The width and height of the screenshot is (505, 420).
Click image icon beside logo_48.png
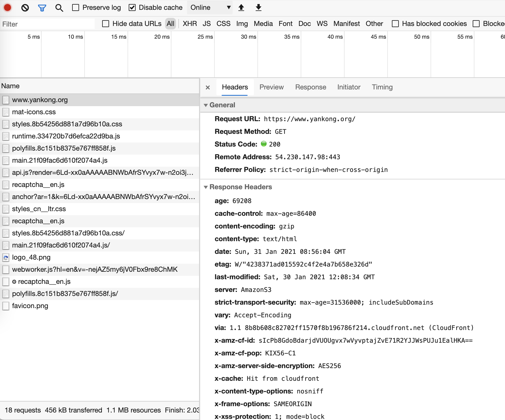point(5,258)
